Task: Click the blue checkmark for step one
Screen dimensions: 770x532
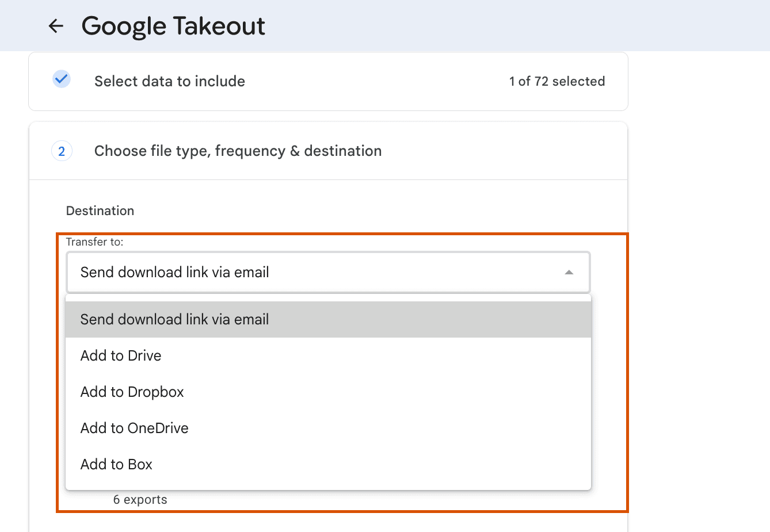Action: 62,79
